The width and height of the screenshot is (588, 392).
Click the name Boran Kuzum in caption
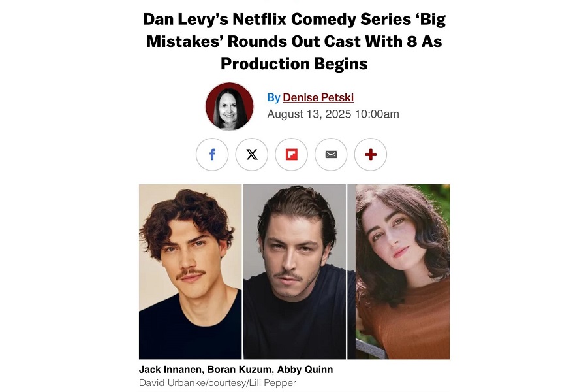pos(240,370)
